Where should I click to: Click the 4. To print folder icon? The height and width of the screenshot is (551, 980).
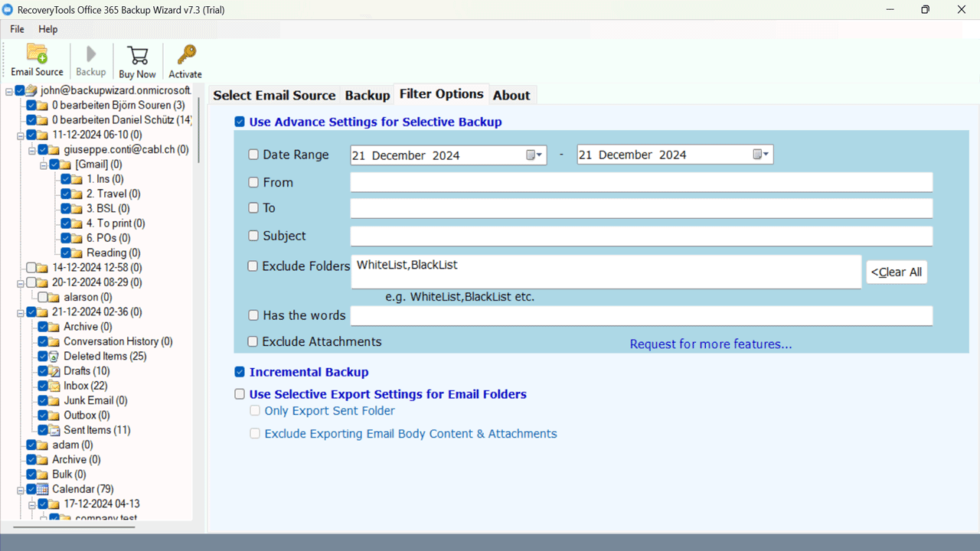tap(77, 223)
